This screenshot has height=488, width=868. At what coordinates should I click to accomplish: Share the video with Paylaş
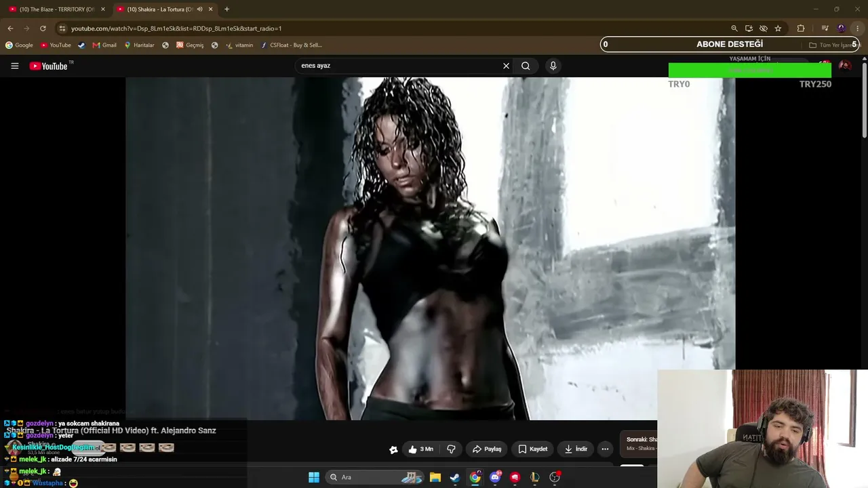[x=487, y=449]
